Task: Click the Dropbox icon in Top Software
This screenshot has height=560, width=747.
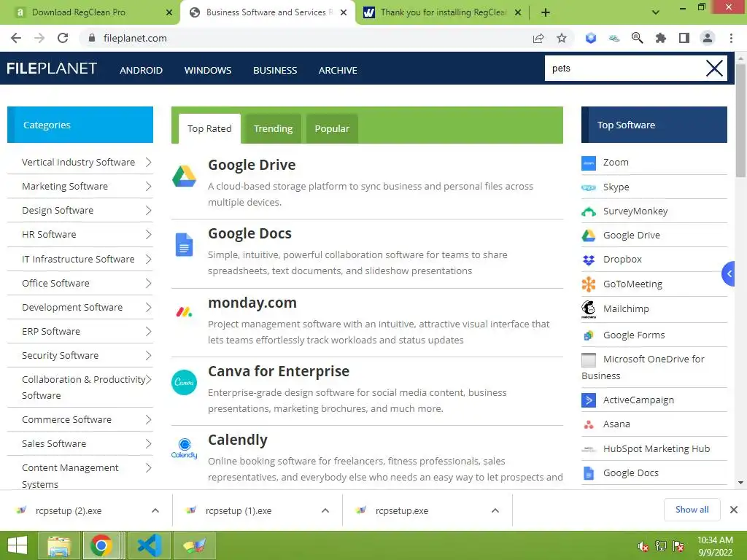Action: tap(589, 260)
